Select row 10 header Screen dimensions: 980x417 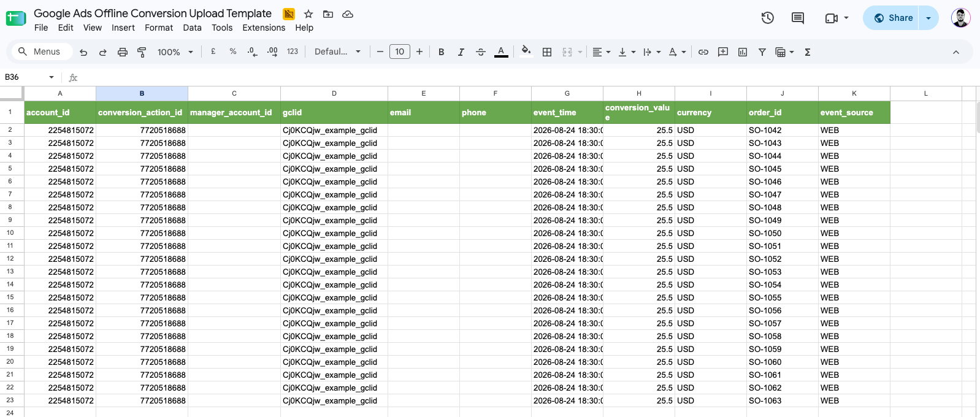(x=10, y=233)
